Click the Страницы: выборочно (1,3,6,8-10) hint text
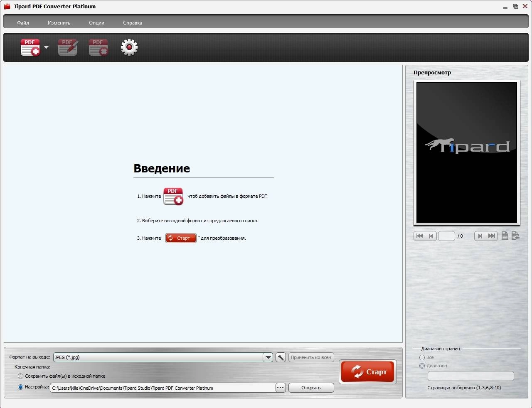The height and width of the screenshot is (408, 532). pyautogui.click(x=464, y=388)
